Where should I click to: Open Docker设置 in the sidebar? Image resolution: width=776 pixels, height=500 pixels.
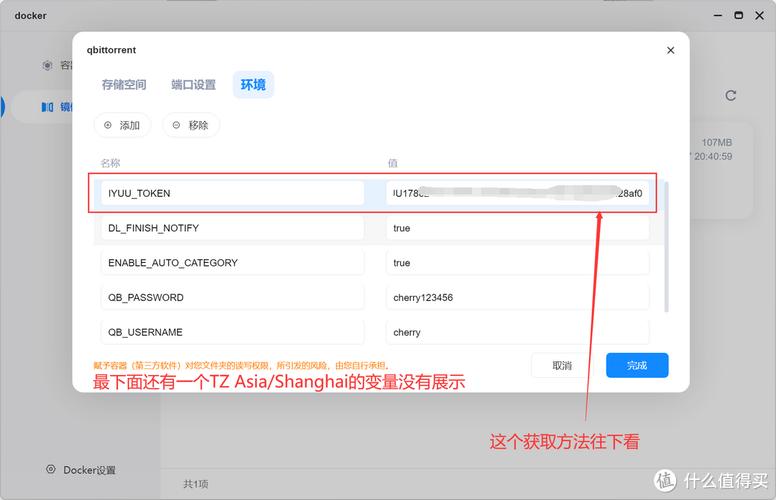tap(81, 470)
